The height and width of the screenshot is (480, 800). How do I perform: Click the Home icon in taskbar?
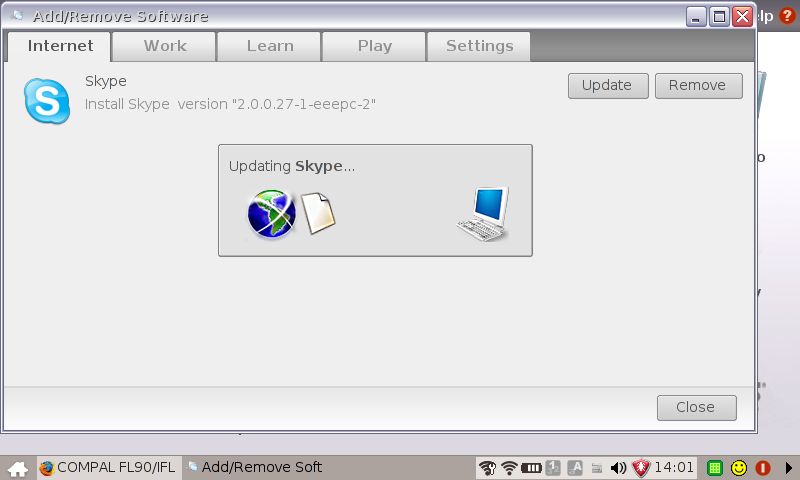click(x=18, y=468)
